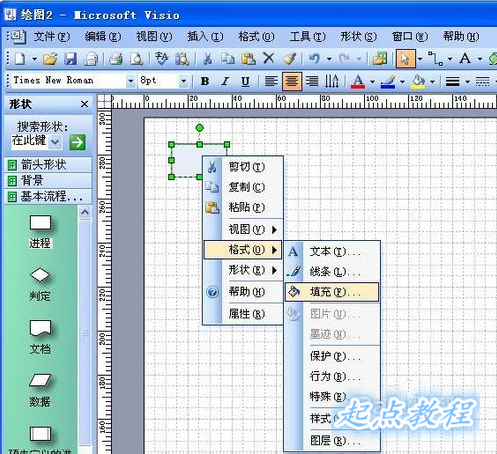Select the Format Painter brush icon
The width and height of the screenshot is (497, 454).
(x=289, y=59)
